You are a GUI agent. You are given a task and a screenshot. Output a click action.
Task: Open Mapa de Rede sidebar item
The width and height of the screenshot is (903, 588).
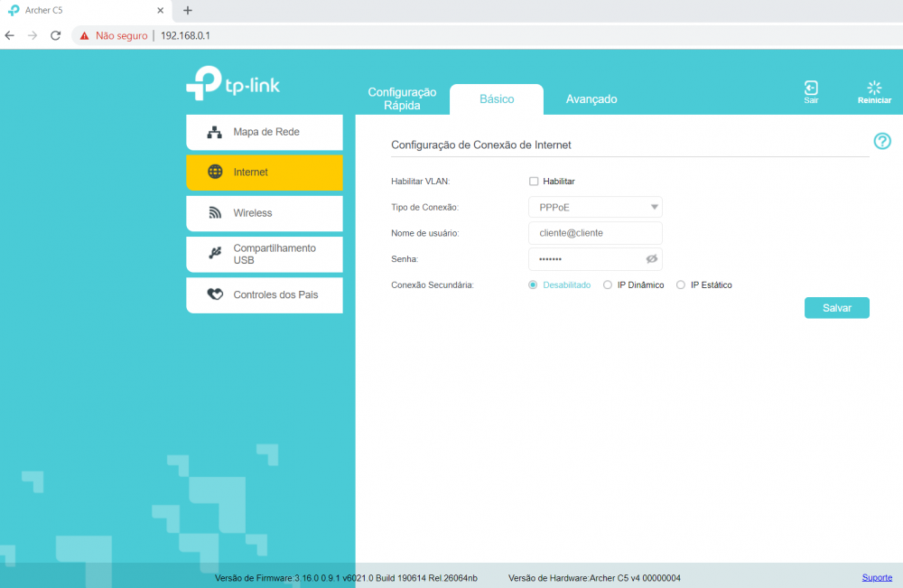click(x=265, y=132)
